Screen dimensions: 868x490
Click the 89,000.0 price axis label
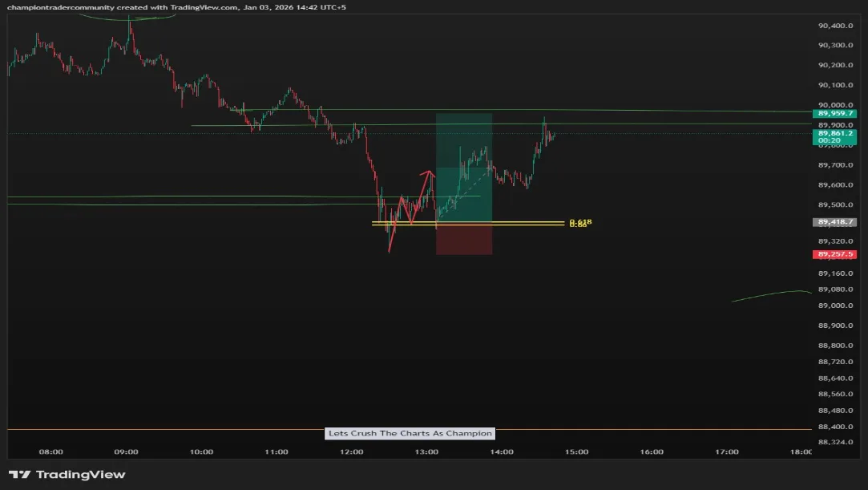pos(835,306)
